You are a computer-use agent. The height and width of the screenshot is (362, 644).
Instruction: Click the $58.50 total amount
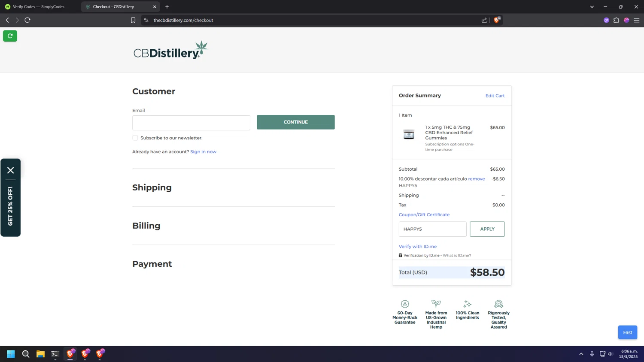click(x=487, y=272)
